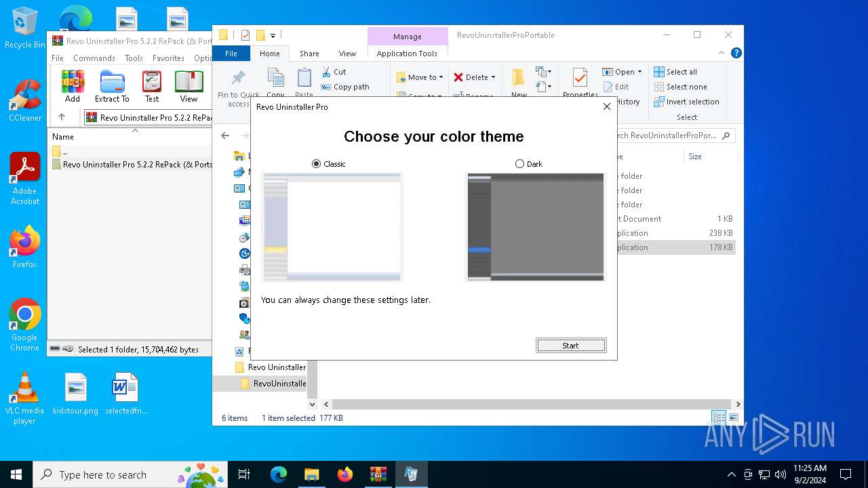868x488 pixels.
Task: Open the File tab in File Explorer
Action: click(231, 54)
